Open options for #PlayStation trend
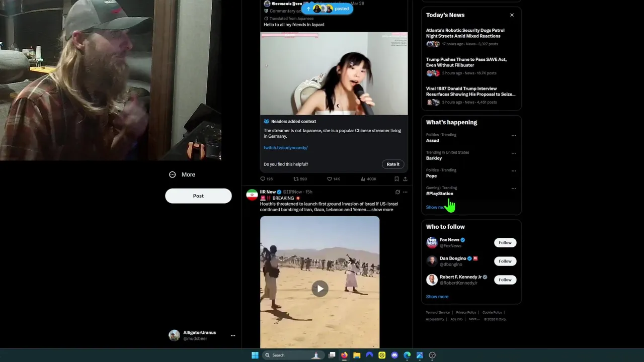 tap(513, 188)
